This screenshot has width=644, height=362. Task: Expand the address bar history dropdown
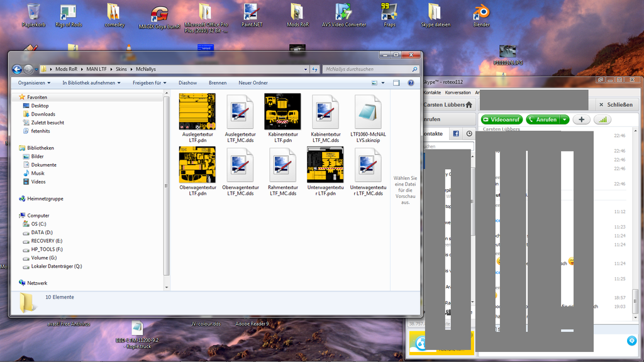pos(305,69)
